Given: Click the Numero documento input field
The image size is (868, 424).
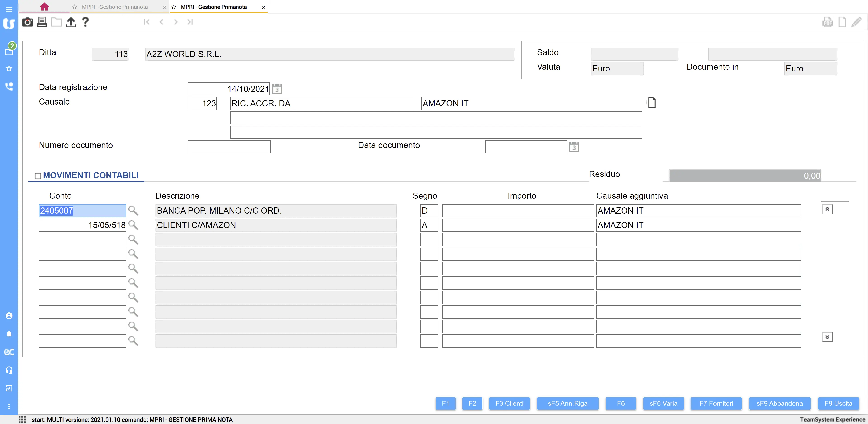Looking at the screenshot, I should click(229, 147).
